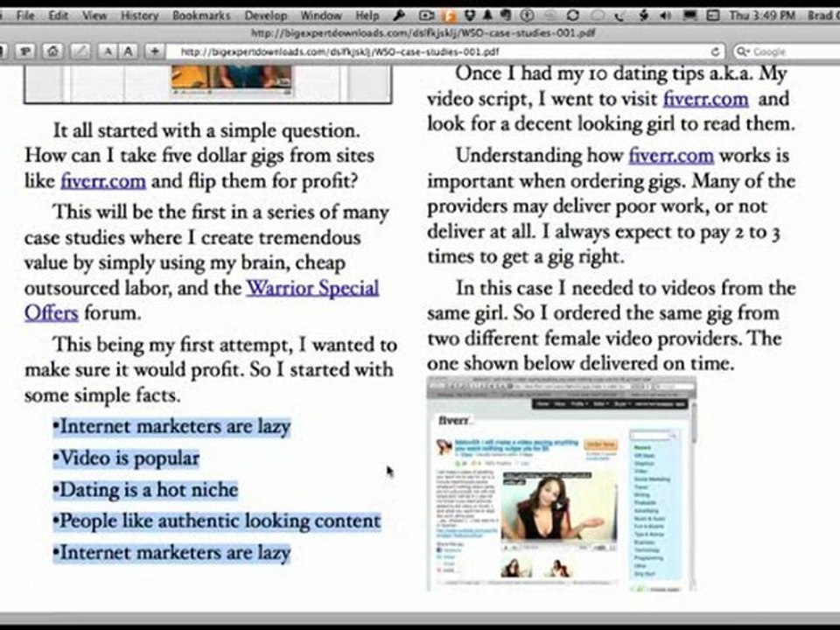Screen dimensions: 840x630
Task: Click text 'one shown below delivered on time.'
Action: click(581, 363)
